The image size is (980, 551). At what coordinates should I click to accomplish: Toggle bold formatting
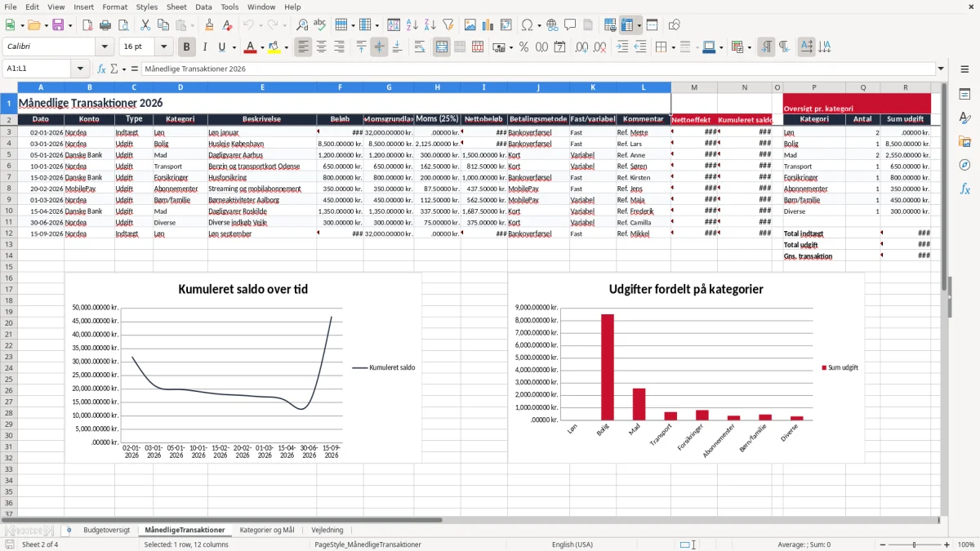click(187, 47)
